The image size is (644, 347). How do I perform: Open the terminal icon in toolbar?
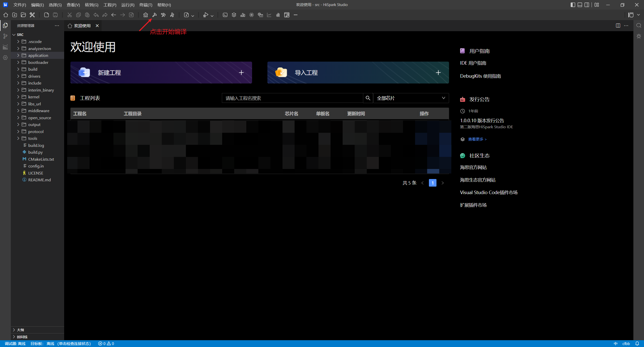pyautogui.click(x=225, y=15)
